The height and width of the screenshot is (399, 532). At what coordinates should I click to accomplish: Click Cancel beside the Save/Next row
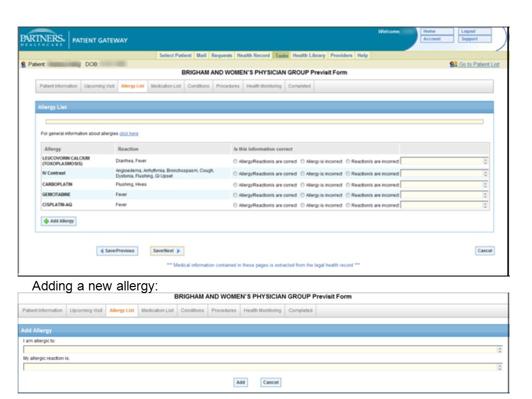pos(484,250)
